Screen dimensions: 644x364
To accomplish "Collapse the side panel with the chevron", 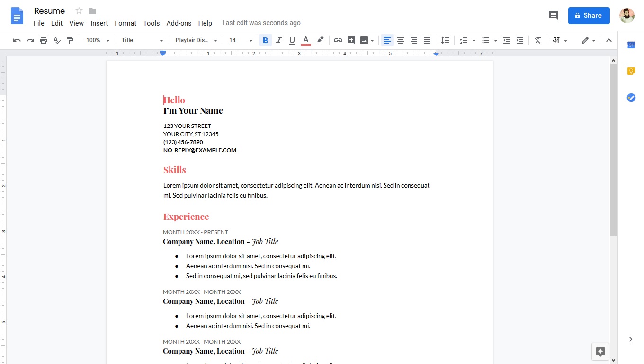I will point(631,339).
